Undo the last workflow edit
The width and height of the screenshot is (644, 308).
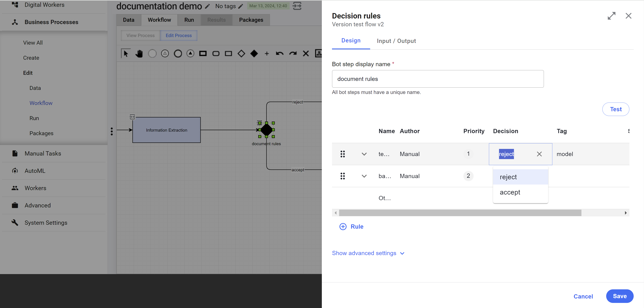pos(279,53)
